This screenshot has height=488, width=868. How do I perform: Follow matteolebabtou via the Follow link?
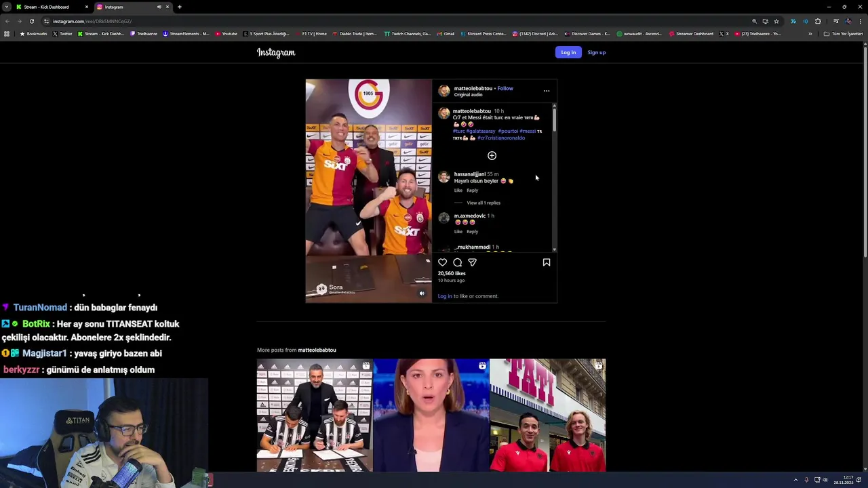505,88
